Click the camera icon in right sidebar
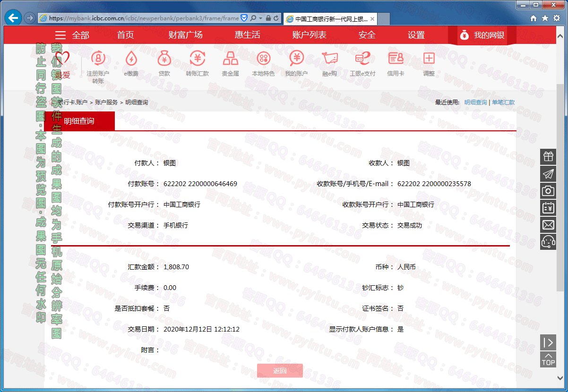This screenshot has width=568, height=392. click(548, 191)
